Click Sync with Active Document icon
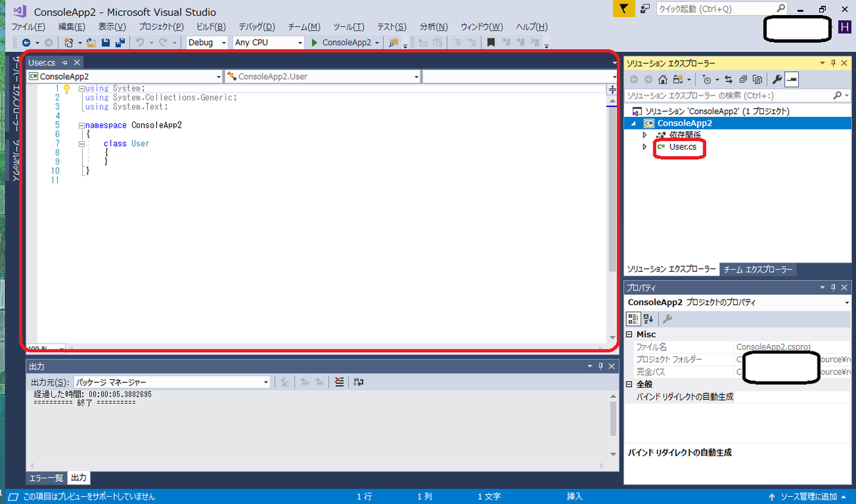The width and height of the screenshot is (856, 504). [x=728, y=79]
